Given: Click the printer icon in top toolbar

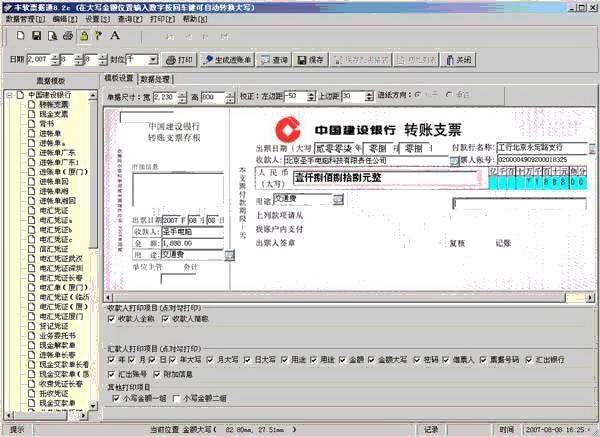Looking at the screenshot, I should 68,36.
